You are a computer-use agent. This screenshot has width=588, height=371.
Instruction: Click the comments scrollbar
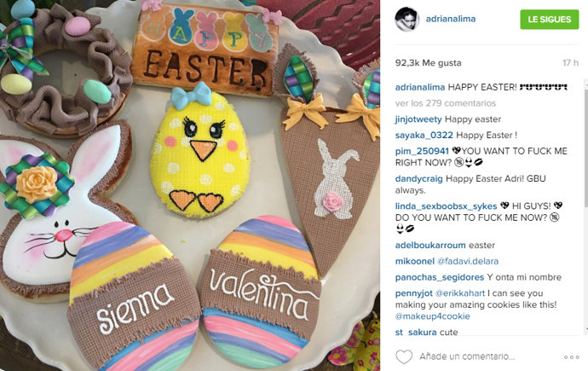coord(585,206)
